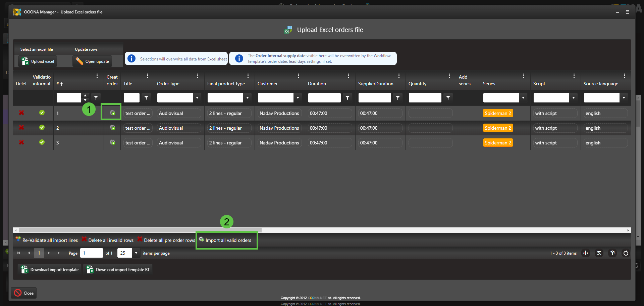Select Delete all invalid rows

click(110, 240)
